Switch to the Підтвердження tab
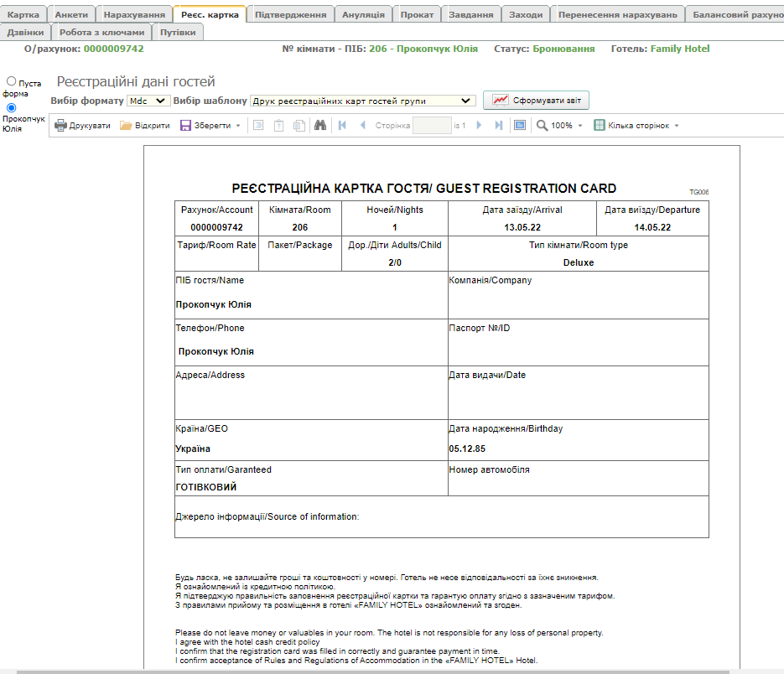The height and width of the screenshot is (674, 784). (x=290, y=14)
